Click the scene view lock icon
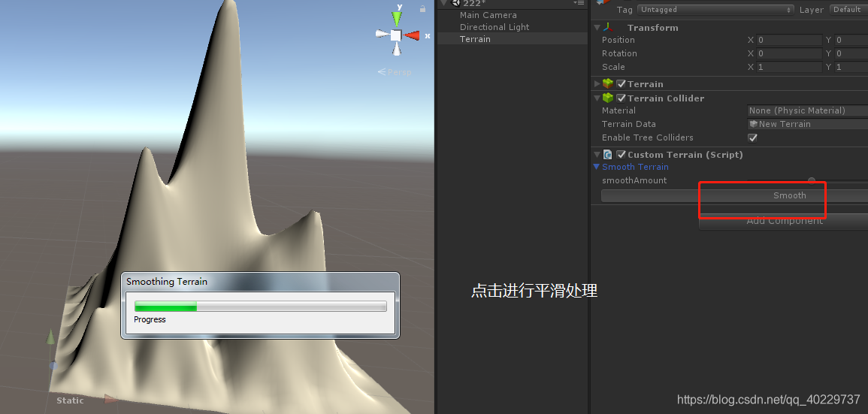868x414 pixels. (x=423, y=8)
